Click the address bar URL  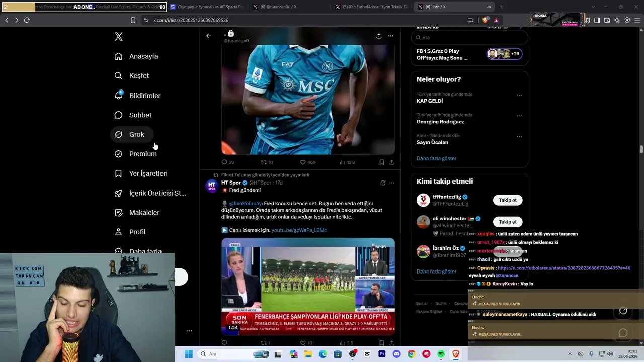(x=191, y=20)
